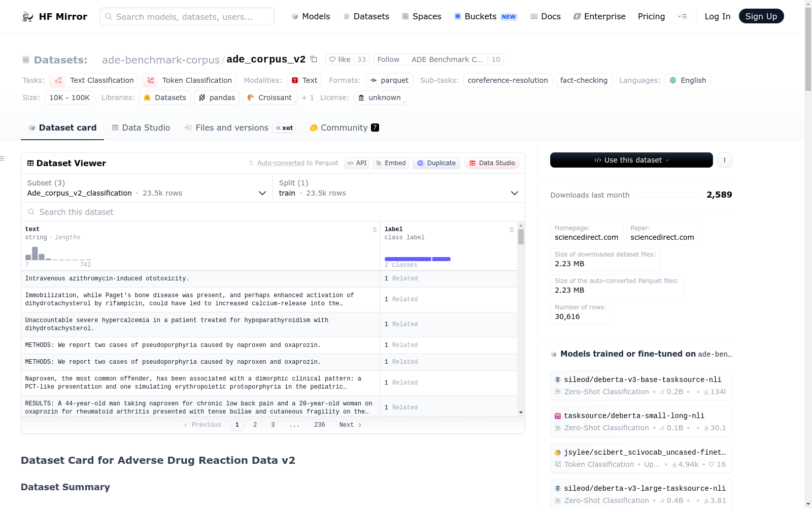The height and width of the screenshot is (508, 812).
Task: Go to page 3 of dataset rows
Action: click(273, 425)
